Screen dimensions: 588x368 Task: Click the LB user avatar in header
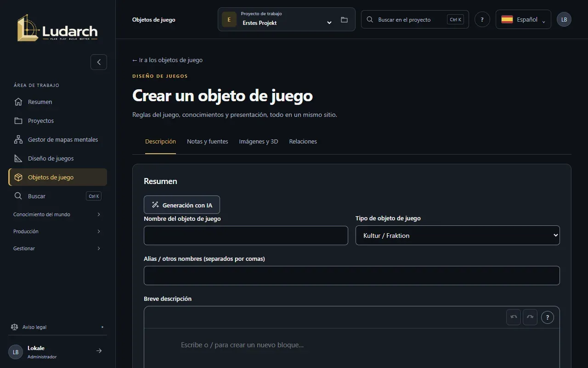click(x=564, y=19)
